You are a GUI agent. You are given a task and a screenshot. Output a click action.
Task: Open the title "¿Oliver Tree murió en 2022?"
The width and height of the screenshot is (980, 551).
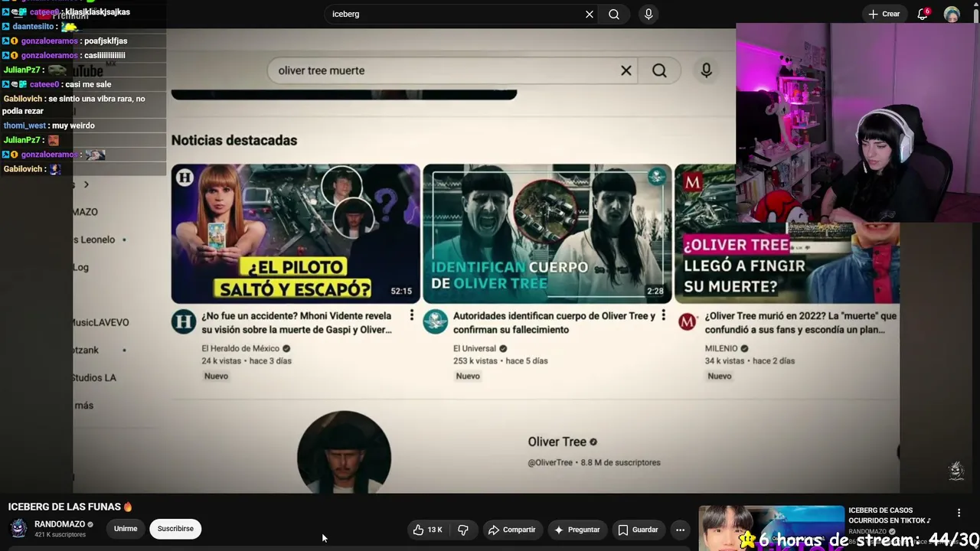click(801, 322)
